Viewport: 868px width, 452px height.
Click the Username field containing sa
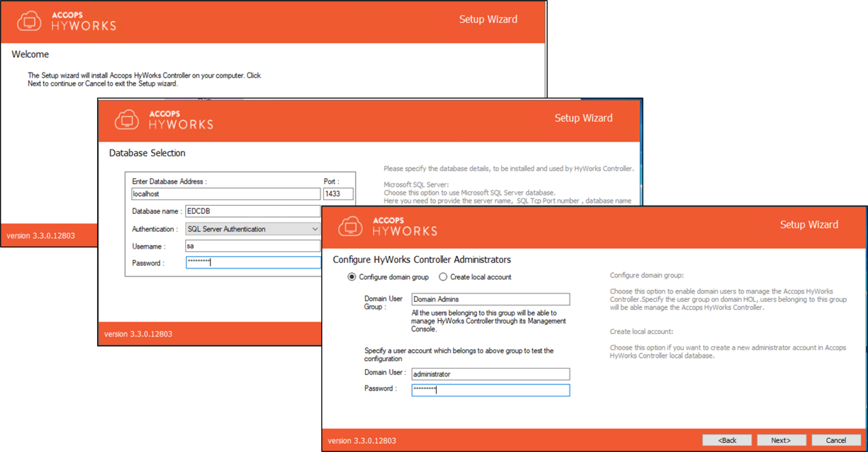click(x=253, y=246)
